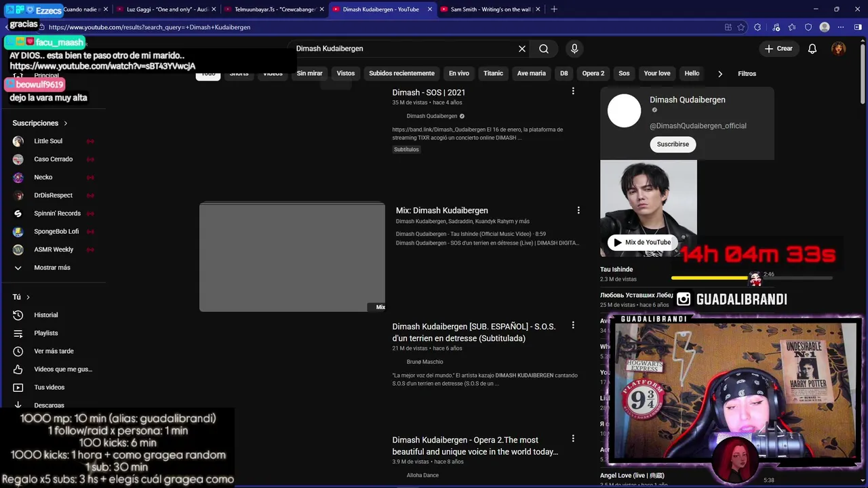Open SUB. ESPAÑOL S.O.S video title
The image size is (868, 488).
tap(474, 332)
